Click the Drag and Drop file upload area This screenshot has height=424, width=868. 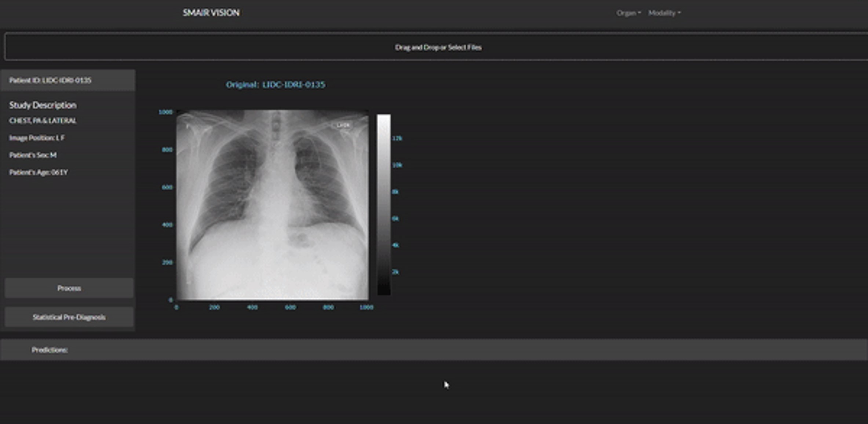pyautogui.click(x=438, y=47)
